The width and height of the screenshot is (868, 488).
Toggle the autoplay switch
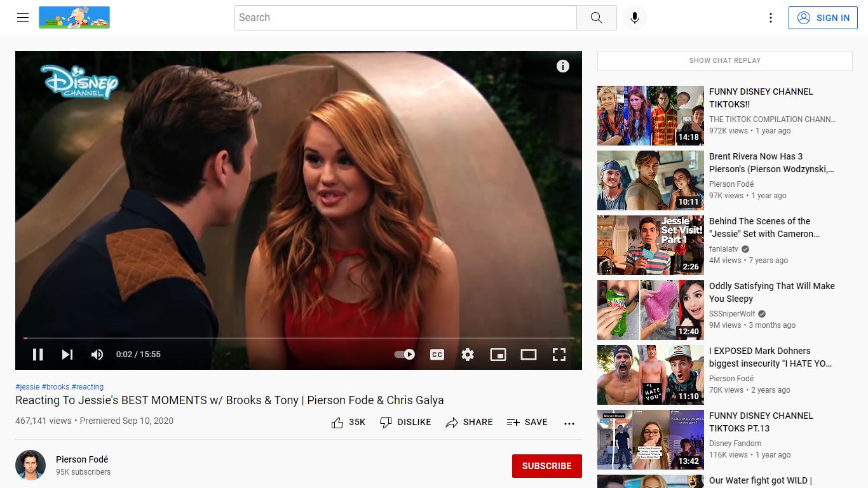(405, 355)
